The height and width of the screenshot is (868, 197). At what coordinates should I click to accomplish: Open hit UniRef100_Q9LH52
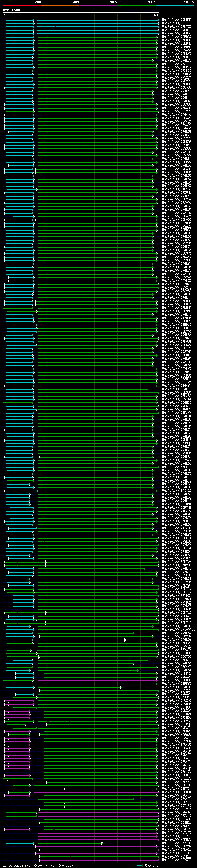[177, 20]
